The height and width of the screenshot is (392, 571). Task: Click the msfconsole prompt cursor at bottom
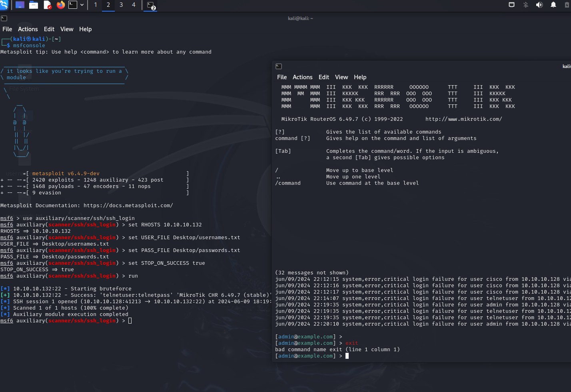coord(130,321)
